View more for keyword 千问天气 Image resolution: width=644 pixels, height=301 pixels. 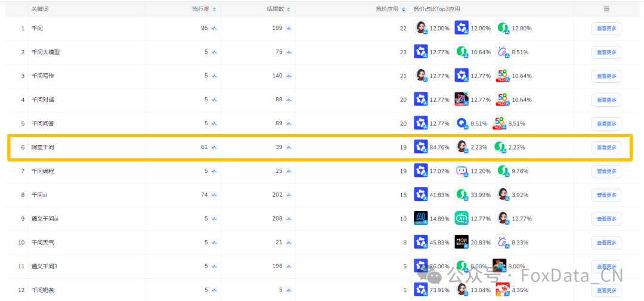(606, 243)
